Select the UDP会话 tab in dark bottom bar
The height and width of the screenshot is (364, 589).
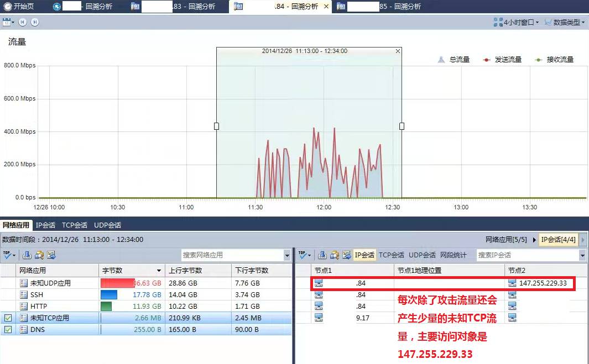click(x=107, y=225)
